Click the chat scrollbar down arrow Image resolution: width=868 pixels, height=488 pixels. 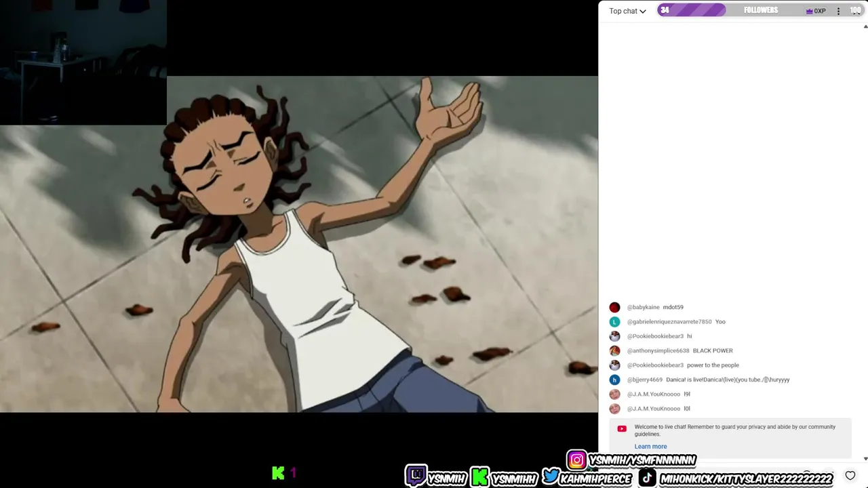pos(865,459)
